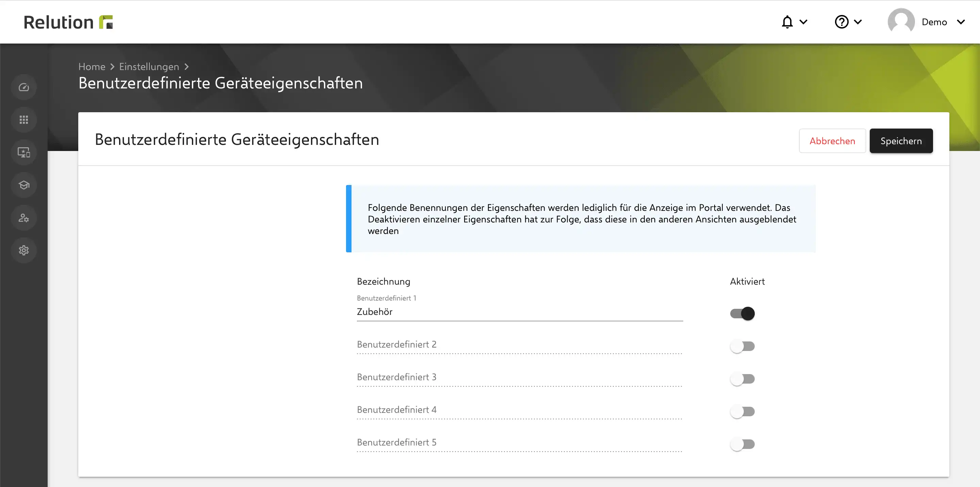The image size is (980, 487).
Task: Click the Benutzerdefiniert 3 field
Action: [519, 377]
